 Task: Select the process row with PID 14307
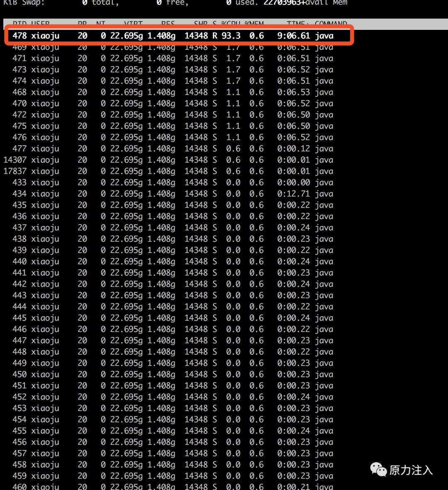tap(168, 160)
